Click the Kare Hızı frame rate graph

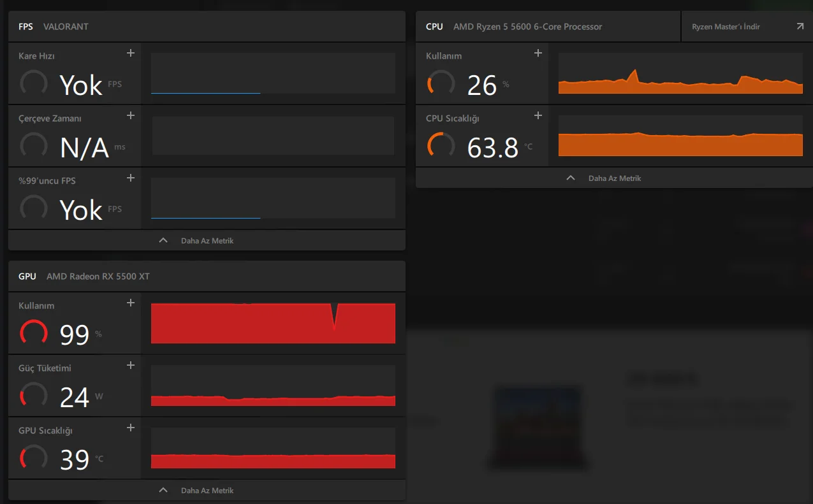click(x=273, y=73)
